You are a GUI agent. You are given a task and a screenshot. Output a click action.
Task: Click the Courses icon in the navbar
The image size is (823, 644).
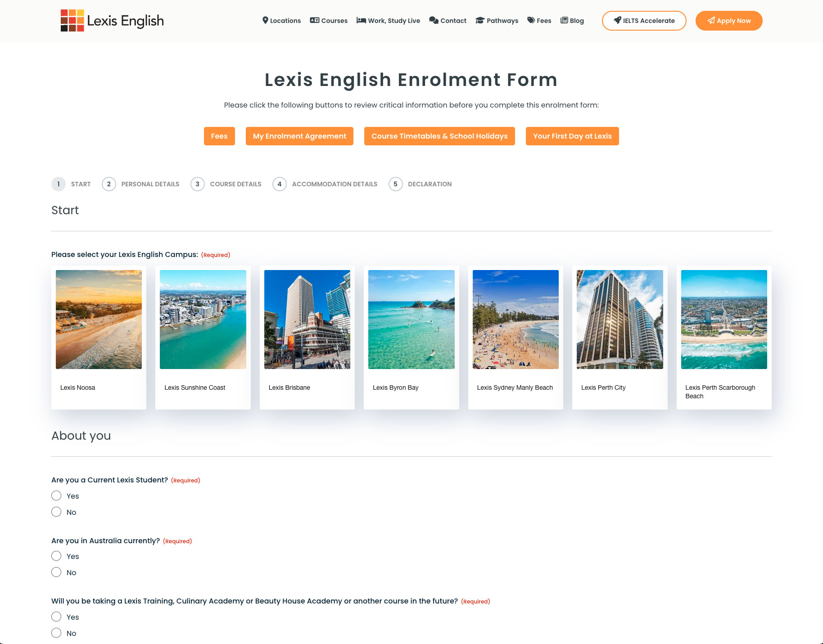(x=314, y=20)
